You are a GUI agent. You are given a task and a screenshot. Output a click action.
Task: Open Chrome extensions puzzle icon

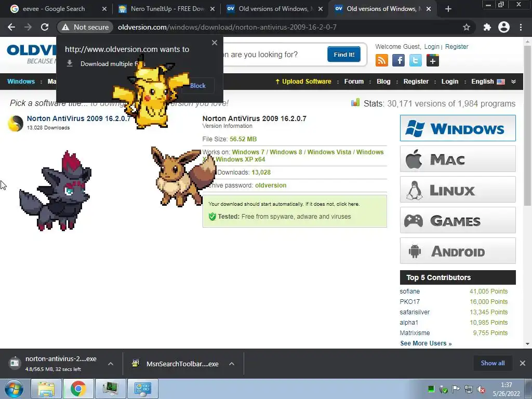pos(487,27)
